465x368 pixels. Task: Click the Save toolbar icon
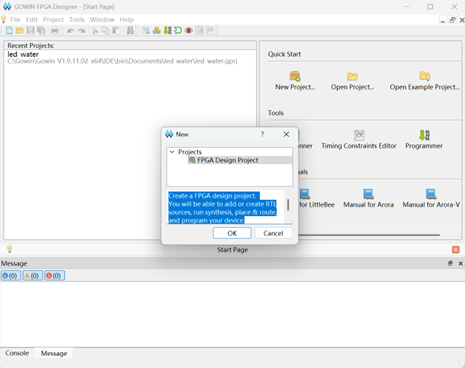[30, 31]
